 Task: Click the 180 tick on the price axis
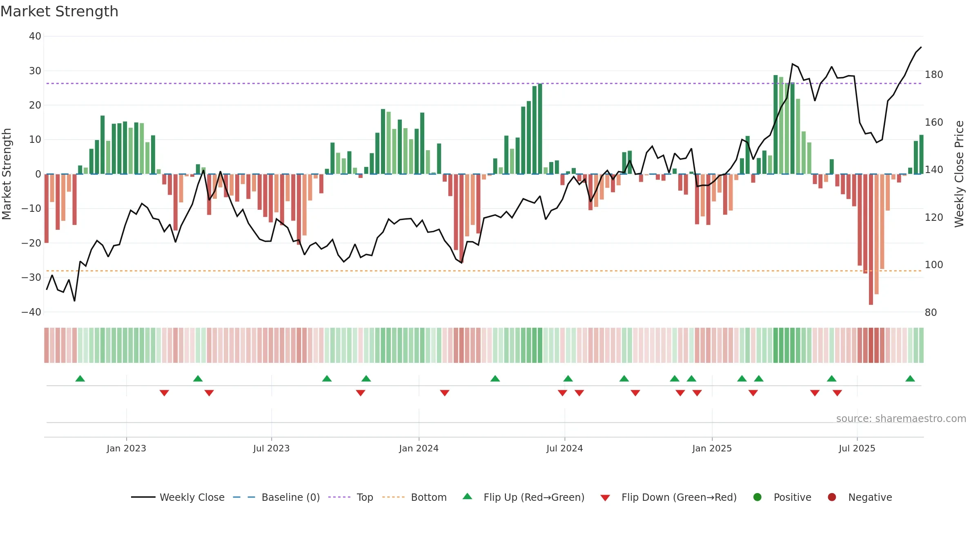(x=934, y=75)
